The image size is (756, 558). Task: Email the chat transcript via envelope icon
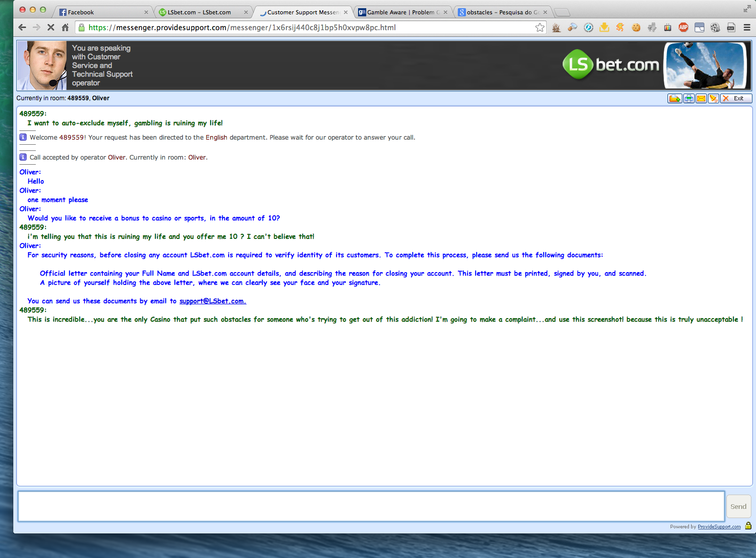(701, 98)
